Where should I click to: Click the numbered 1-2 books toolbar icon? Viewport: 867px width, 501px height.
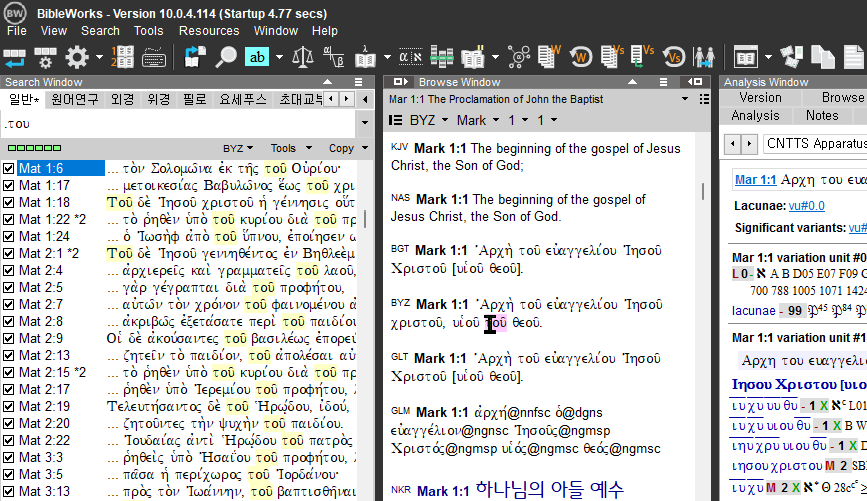[x=122, y=57]
